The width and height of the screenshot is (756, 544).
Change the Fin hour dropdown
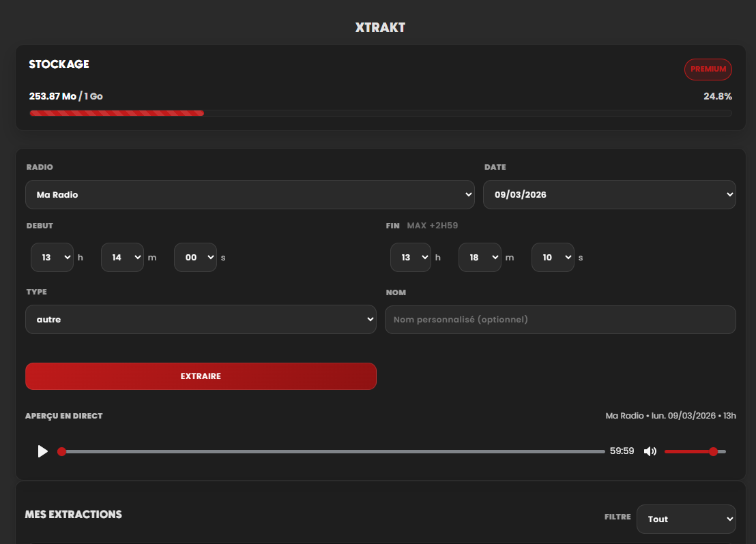pyautogui.click(x=411, y=258)
